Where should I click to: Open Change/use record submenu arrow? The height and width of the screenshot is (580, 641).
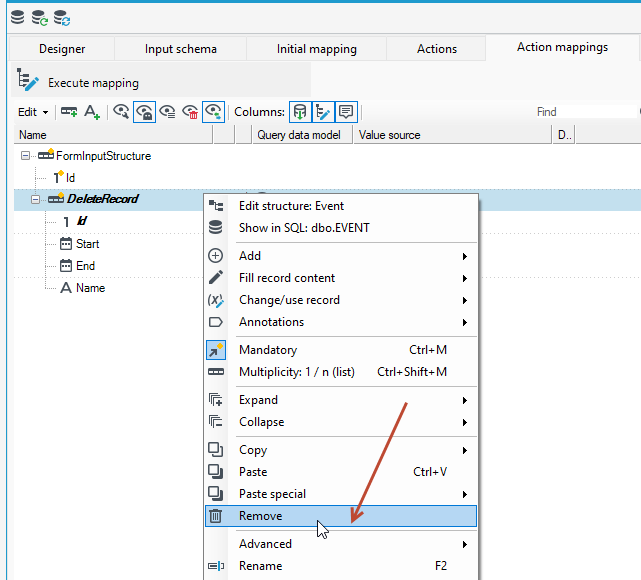click(x=464, y=300)
